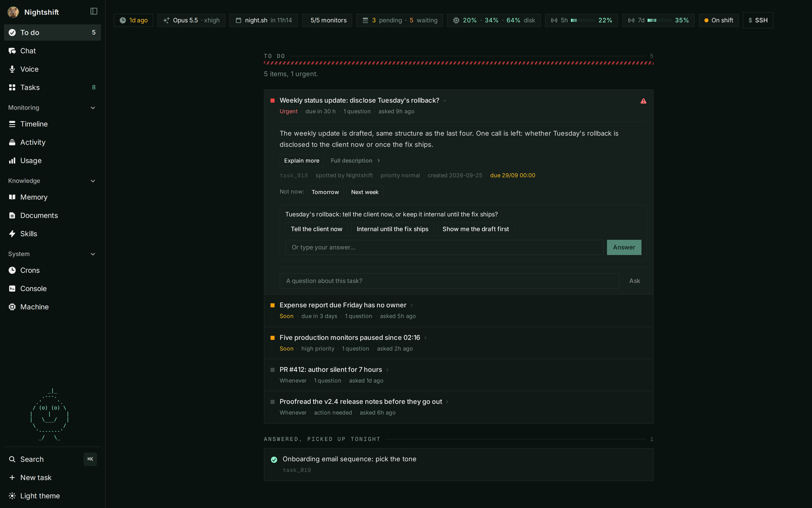This screenshot has width=812, height=508.
Task: Collapse the sidebar with the panel icon
Action: click(x=94, y=11)
